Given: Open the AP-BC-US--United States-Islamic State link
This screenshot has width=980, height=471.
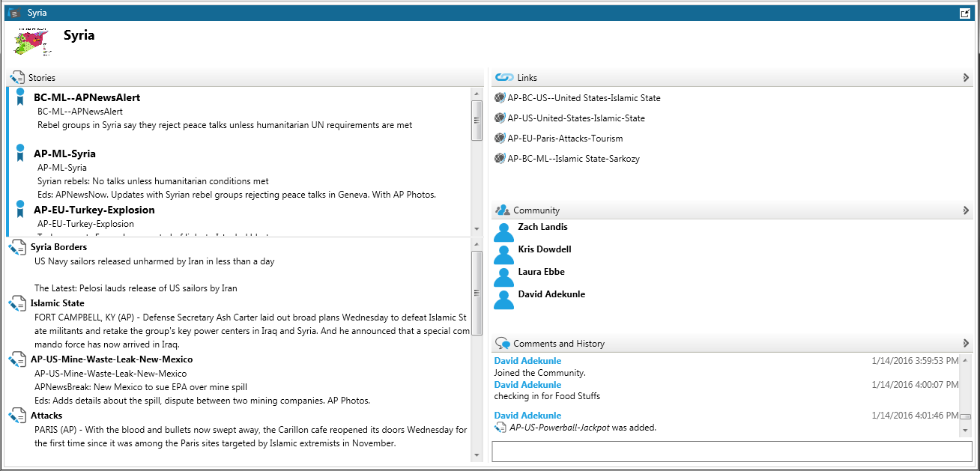Looking at the screenshot, I should pyautogui.click(x=584, y=98).
